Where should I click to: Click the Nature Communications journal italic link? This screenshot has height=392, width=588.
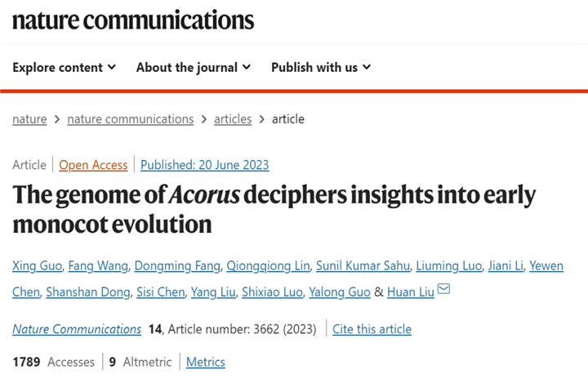[77, 329]
